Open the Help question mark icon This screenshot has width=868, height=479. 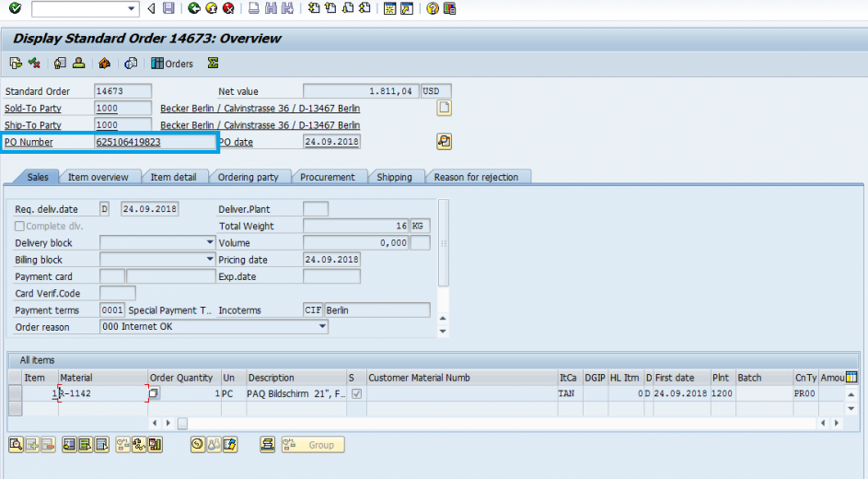(x=433, y=8)
